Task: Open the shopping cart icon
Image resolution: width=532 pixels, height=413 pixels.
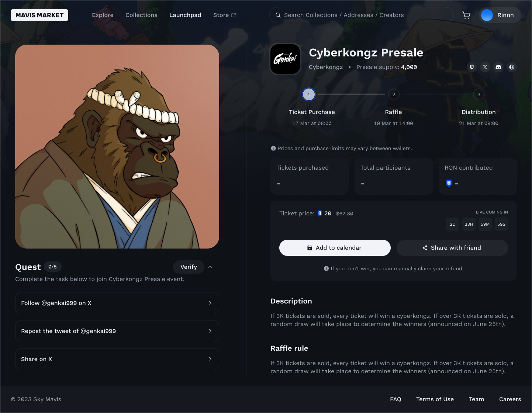Action: tap(466, 15)
